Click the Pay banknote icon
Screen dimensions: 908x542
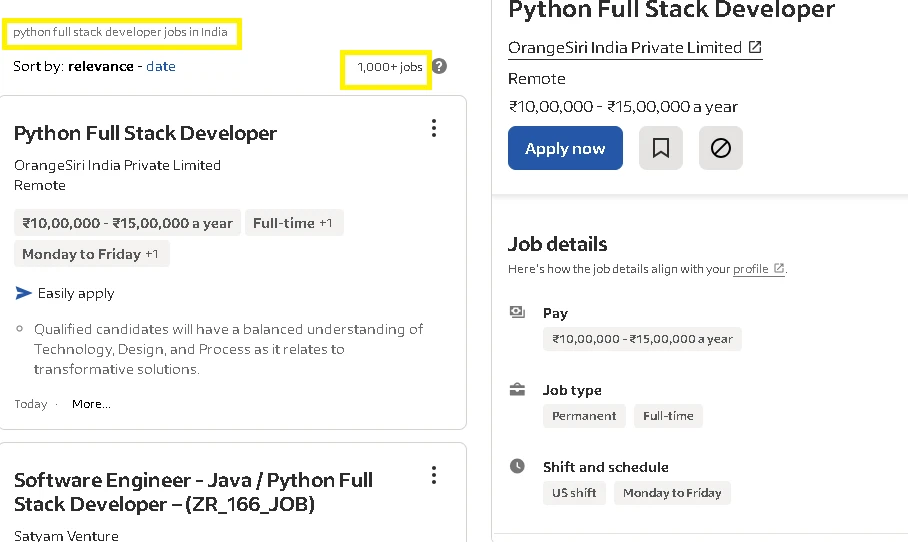click(x=517, y=313)
